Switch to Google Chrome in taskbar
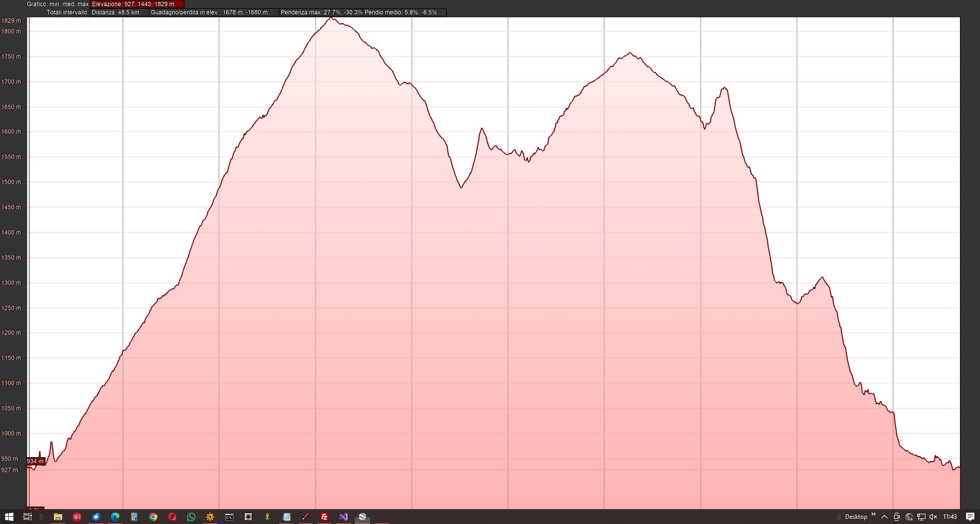The height and width of the screenshot is (524, 980). pyautogui.click(x=153, y=517)
